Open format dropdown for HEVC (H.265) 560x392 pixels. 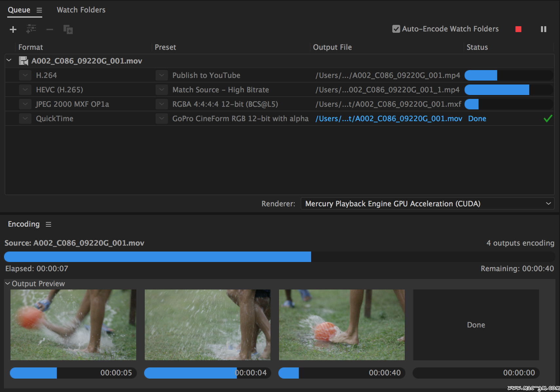coord(25,90)
